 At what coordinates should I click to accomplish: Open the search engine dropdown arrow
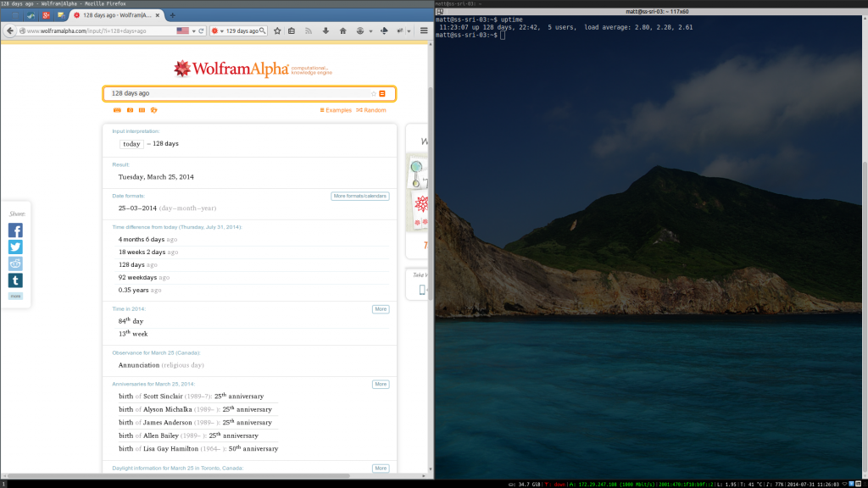(x=222, y=31)
